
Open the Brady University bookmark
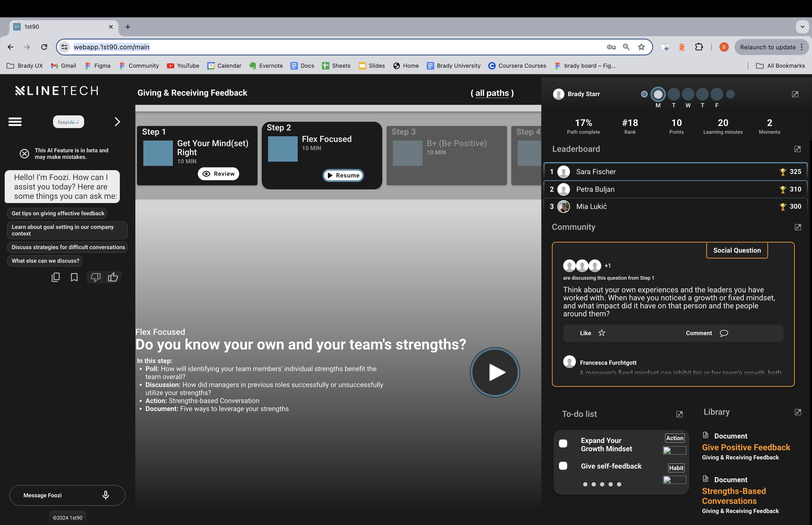coord(453,66)
